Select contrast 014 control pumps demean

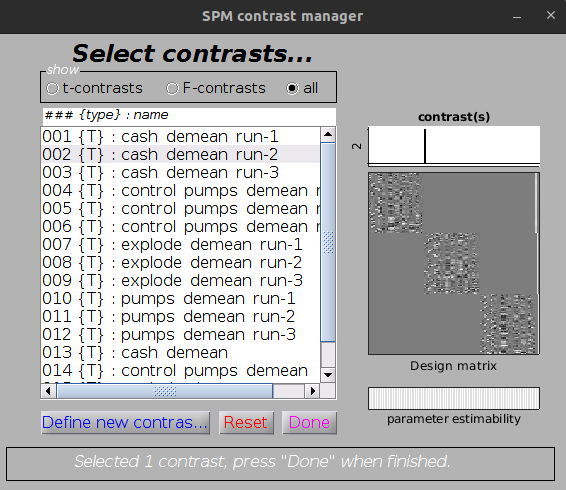[x=180, y=370]
